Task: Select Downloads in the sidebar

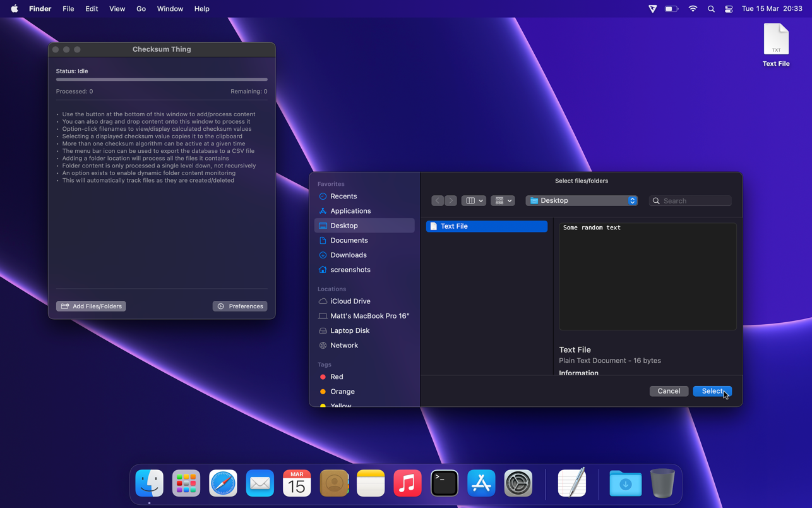Action: pyautogui.click(x=364, y=255)
